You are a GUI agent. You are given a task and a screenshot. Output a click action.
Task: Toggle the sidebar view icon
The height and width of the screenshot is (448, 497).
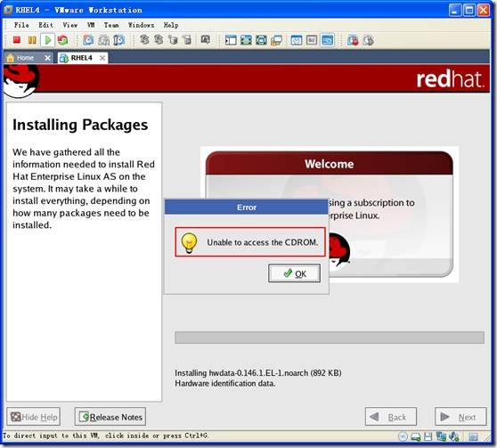[x=231, y=40]
